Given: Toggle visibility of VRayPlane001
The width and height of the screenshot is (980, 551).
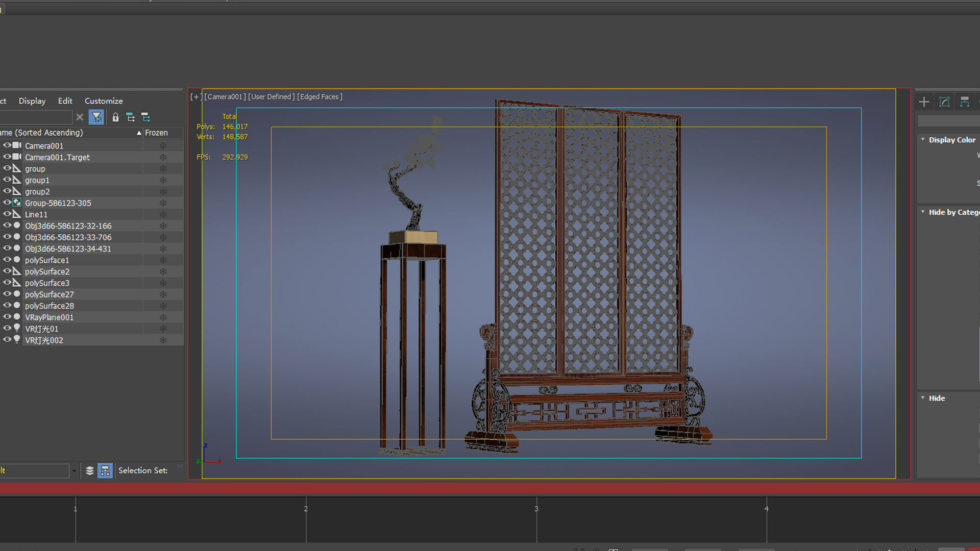Looking at the screenshot, I should [x=7, y=317].
